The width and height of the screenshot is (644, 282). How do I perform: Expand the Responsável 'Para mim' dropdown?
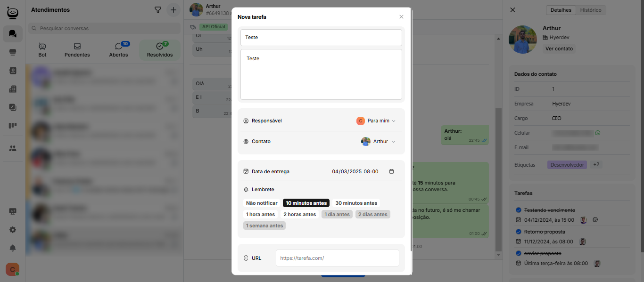[x=376, y=121]
